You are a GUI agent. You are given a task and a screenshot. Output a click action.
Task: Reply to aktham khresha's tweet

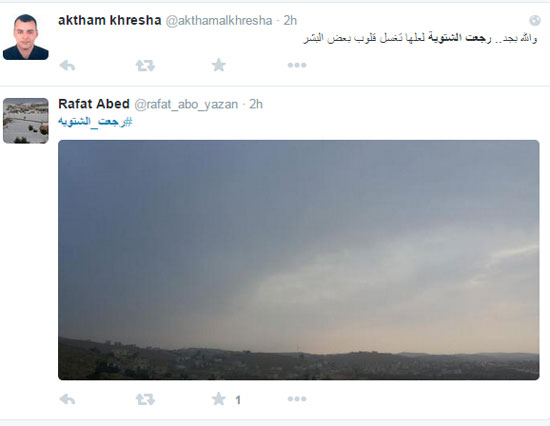pyautogui.click(x=67, y=65)
